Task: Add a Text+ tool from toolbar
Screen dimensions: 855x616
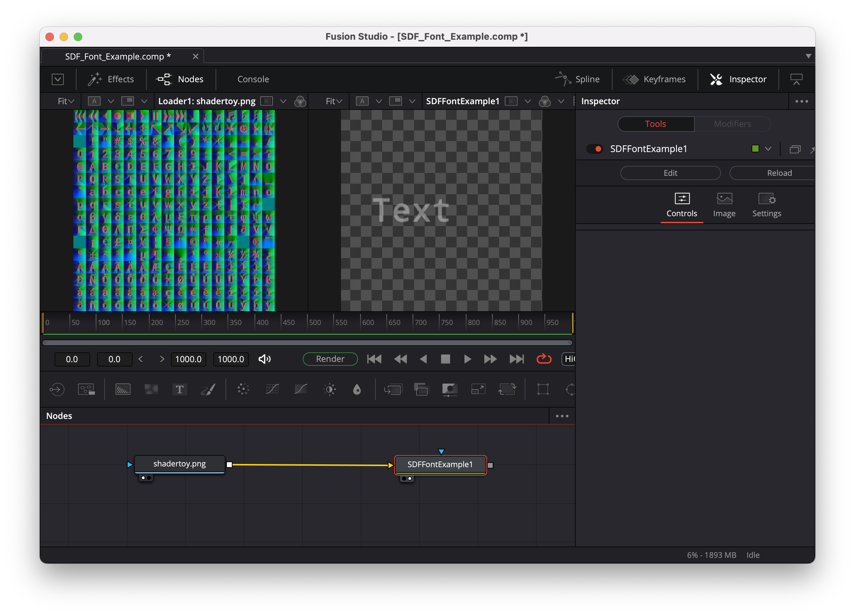Action: pyautogui.click(x=179, y=390)
